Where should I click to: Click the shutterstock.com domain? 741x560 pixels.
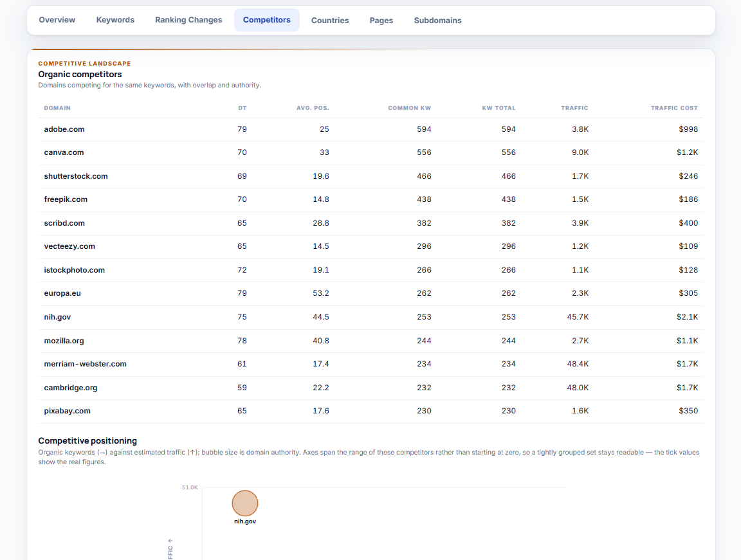(76, 176)
